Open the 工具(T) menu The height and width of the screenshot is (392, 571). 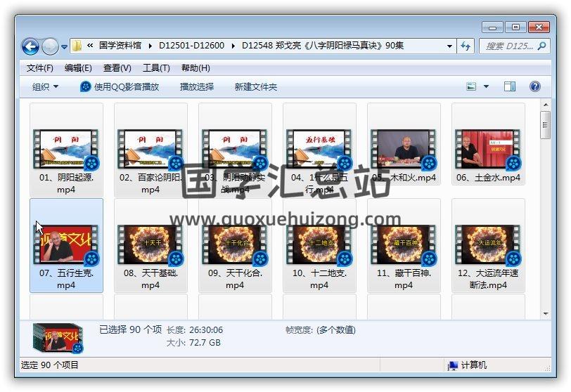156,68
